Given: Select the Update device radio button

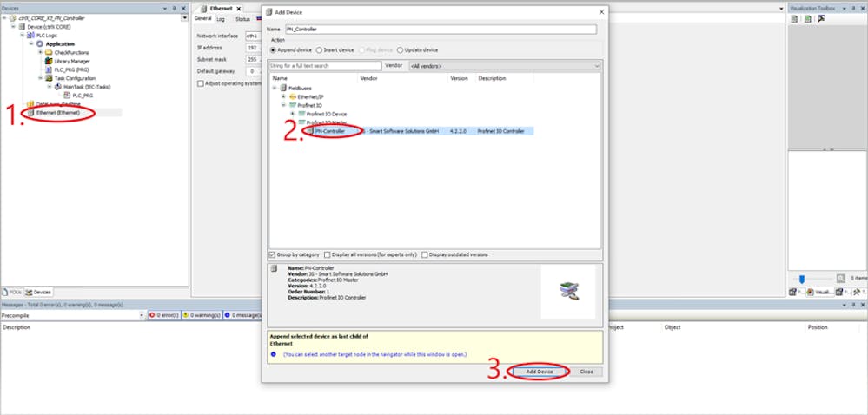Looking at the screenshot, I should [x=400, y=49].
